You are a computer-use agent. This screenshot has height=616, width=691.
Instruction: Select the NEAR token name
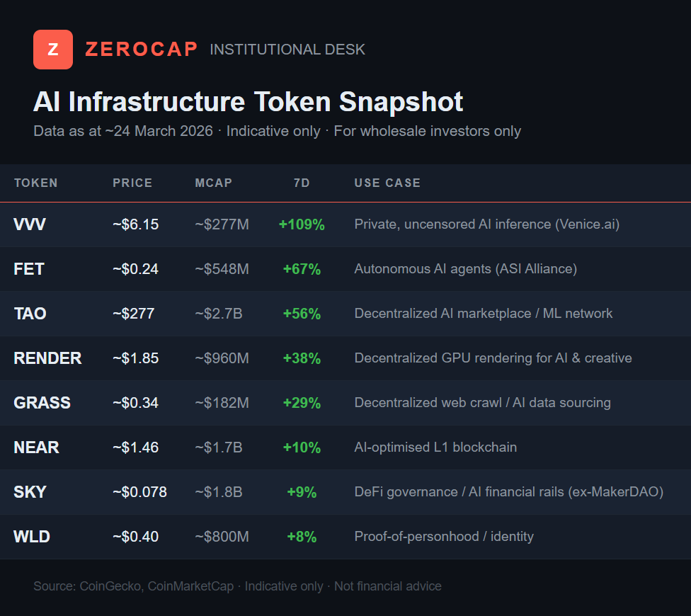click(x=36, y=447)
